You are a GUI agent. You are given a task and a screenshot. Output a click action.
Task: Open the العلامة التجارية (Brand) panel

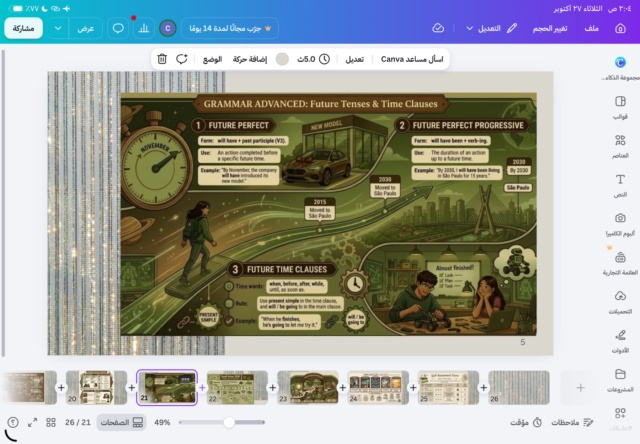click(620, 263)
